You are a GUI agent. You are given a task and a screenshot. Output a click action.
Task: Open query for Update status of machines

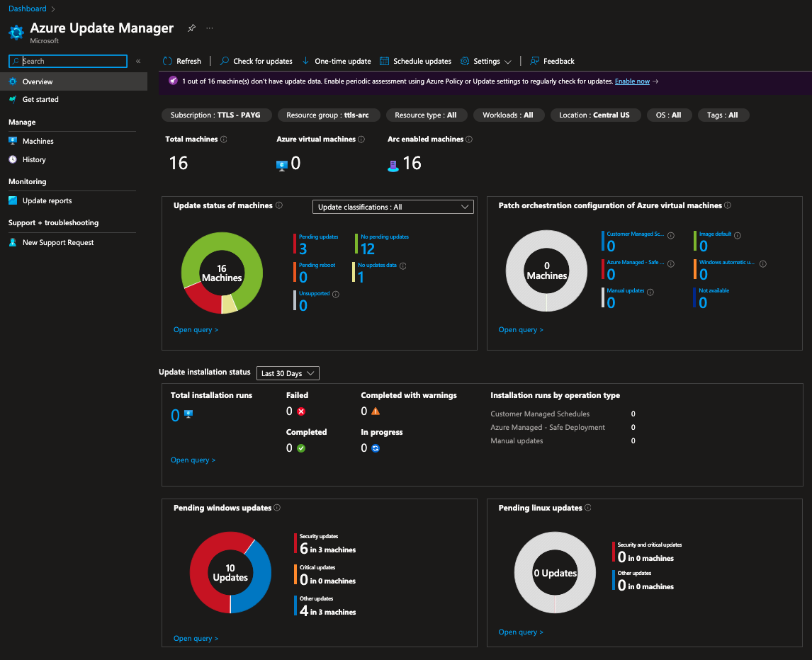(196, 330)
